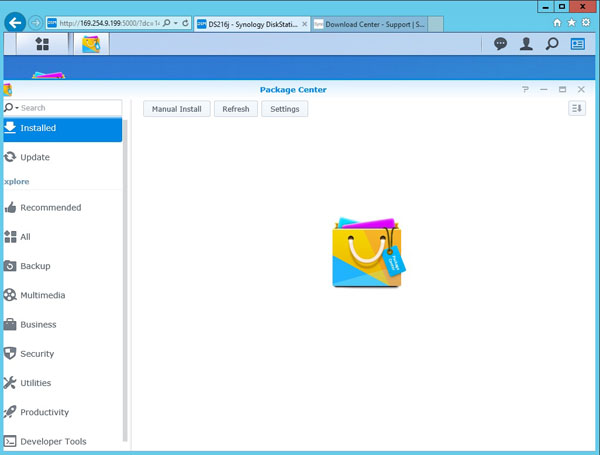Click the address bar search magnifier icon

tap(166, 23)
